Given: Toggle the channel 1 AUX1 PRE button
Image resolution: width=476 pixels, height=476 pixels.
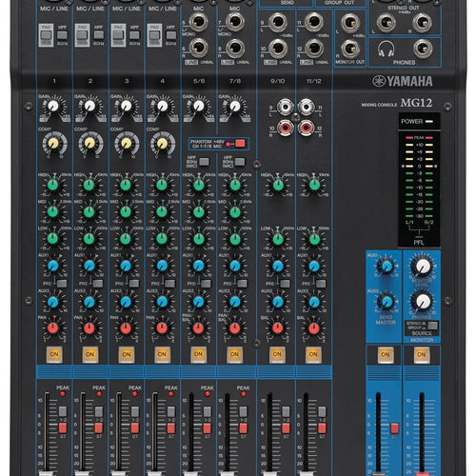Looking at the screenshot, I should coord(62,283).
